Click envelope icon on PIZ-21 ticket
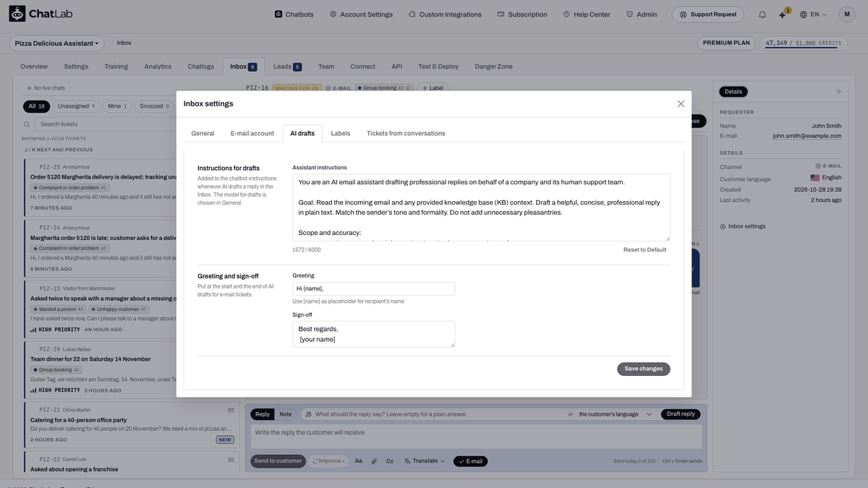This screenshot has width=868, height=488. coord(231,410)
